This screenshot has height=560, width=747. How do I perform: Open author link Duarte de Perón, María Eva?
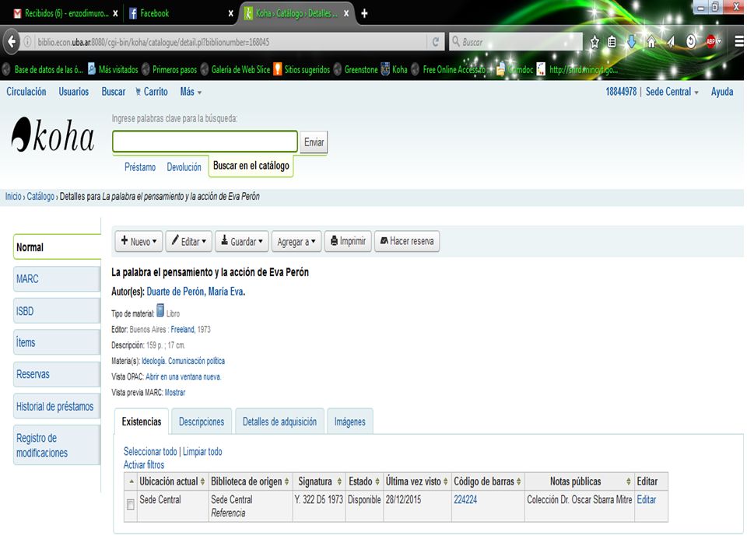(x=195, y=292)
